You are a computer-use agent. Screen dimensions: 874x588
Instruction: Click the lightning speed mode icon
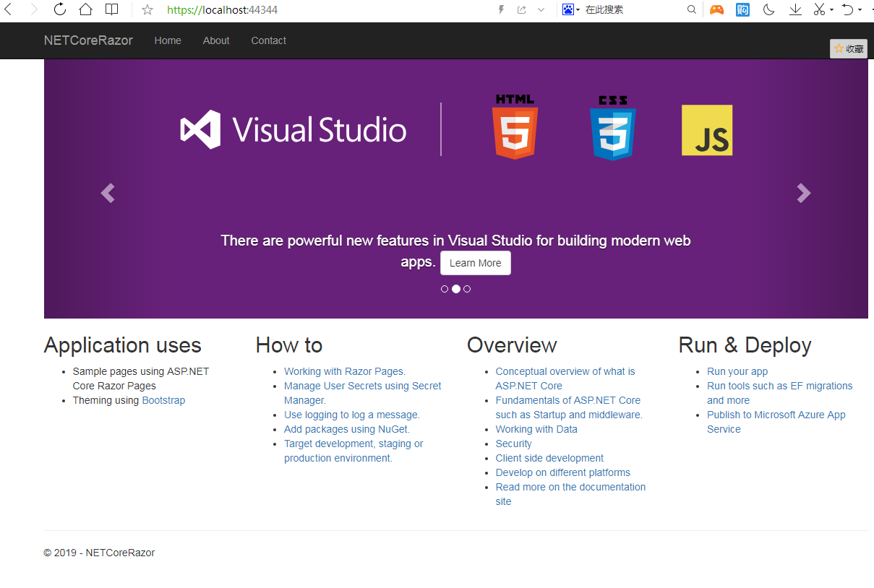coord(501,9)
